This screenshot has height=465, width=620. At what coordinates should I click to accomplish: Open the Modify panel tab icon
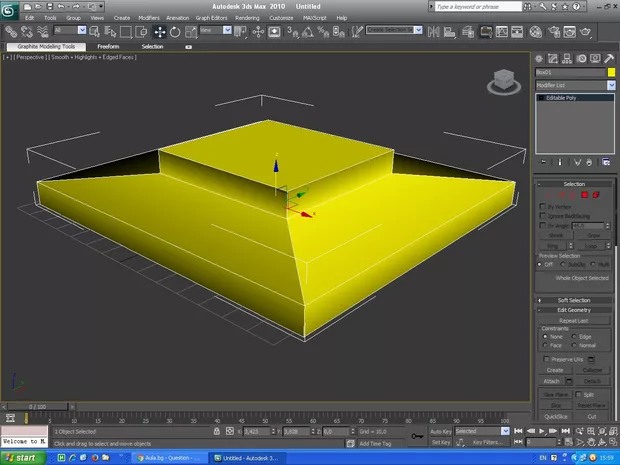click(x=553, y=59)
